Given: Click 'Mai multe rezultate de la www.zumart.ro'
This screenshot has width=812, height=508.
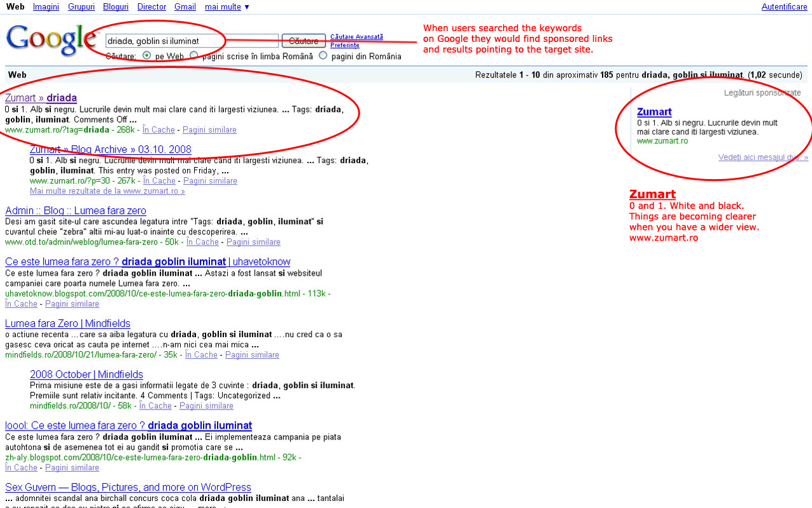Looking at the screenshot, I should 107,191.
